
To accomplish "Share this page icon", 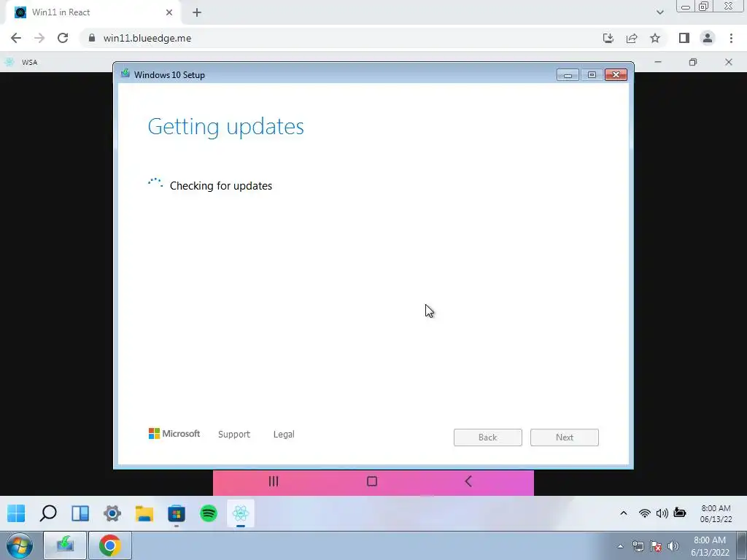I will (x=632, y=38).
